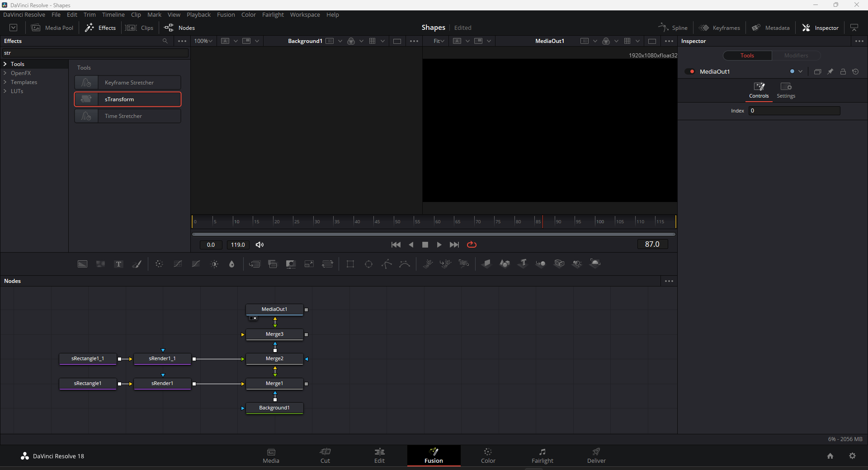Toggle the Metadata panel

pyautogui.click(x=770, y=28)
